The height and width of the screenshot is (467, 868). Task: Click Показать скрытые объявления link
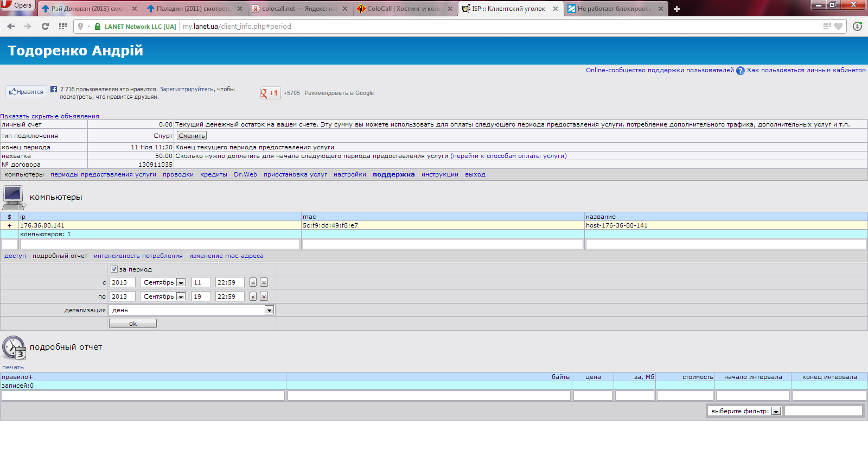click(x=49, y=116)
